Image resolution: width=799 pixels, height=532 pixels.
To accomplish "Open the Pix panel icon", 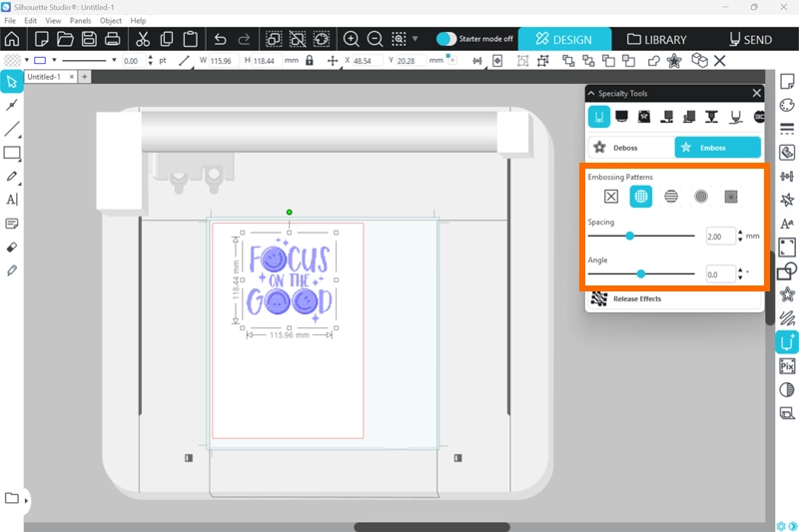I will coord(787,366).
